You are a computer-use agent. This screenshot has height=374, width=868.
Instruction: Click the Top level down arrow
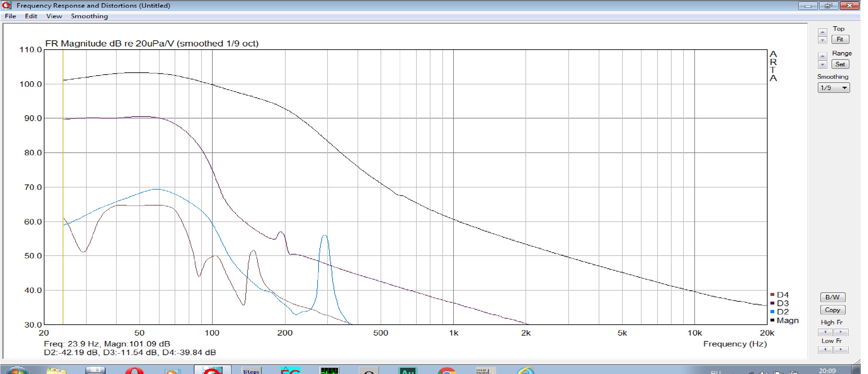(x=822, y=40)
